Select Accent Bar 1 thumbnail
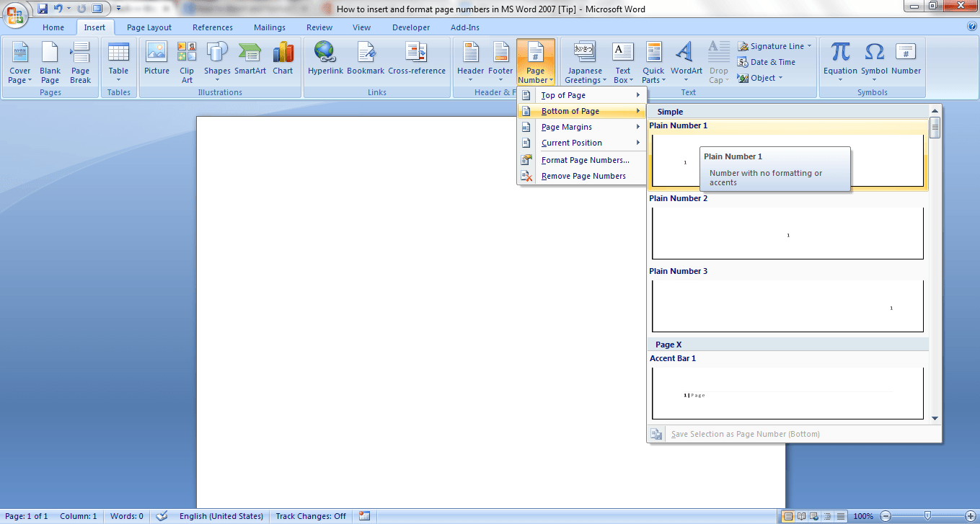 pos(787,394)
